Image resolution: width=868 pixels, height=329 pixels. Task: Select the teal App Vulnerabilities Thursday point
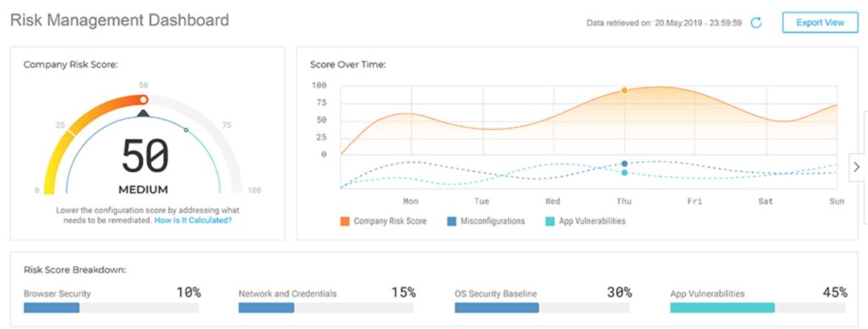point(625,173)
